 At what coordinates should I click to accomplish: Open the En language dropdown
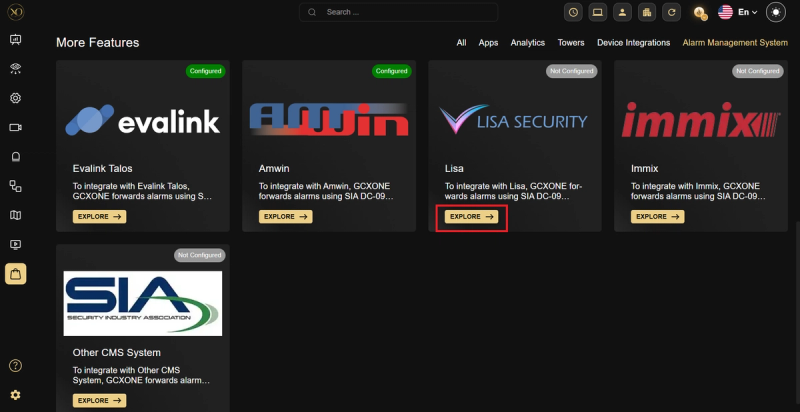click(x=747, y=12)
